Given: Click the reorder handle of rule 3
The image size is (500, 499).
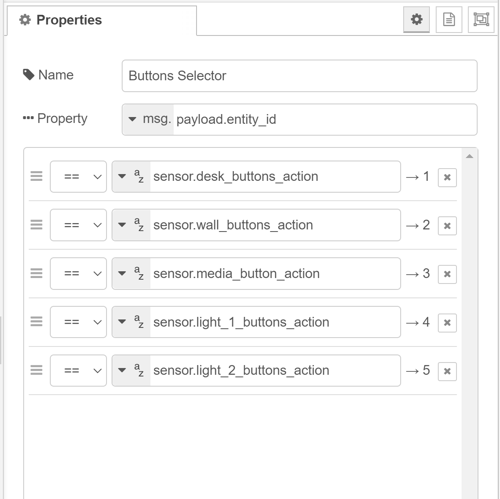Looking at the screenshot, I should (x=36, y=273).
